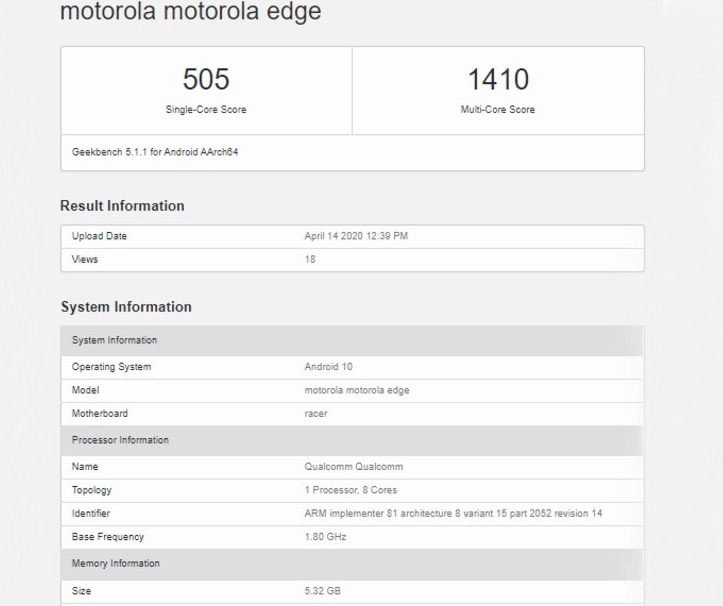Click the 'motorola motorola edge' page title
This screenshot has width=723, height=606.
point(190,11)
